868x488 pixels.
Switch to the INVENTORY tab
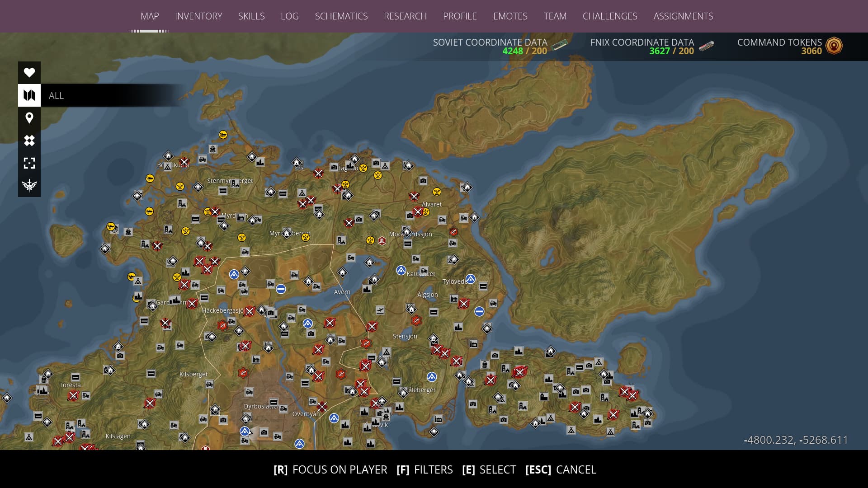198,16
